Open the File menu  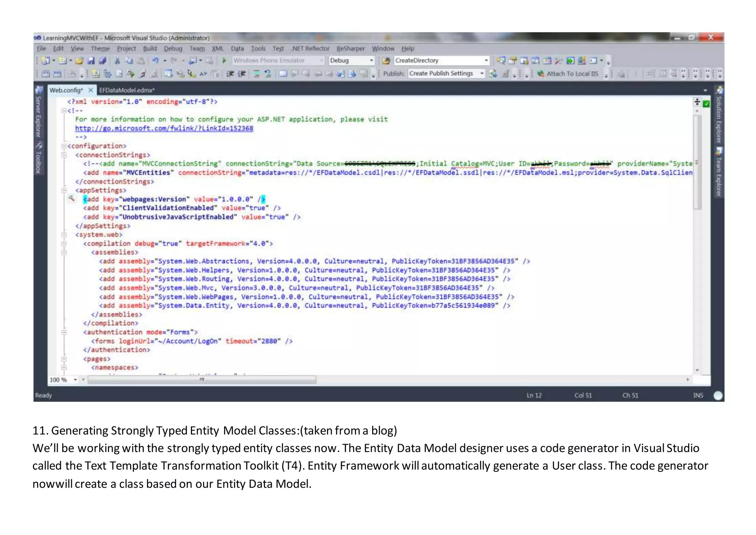tap(42, 49)
